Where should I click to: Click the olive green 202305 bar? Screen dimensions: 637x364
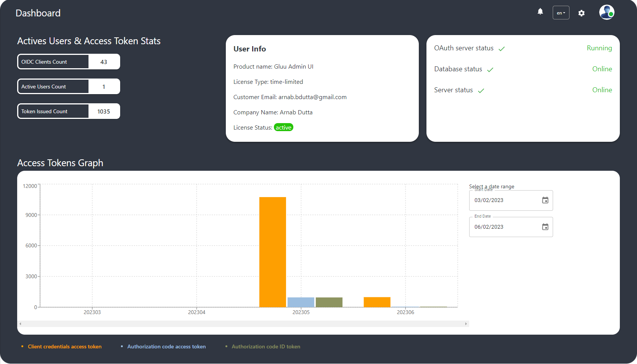(329, 302)
